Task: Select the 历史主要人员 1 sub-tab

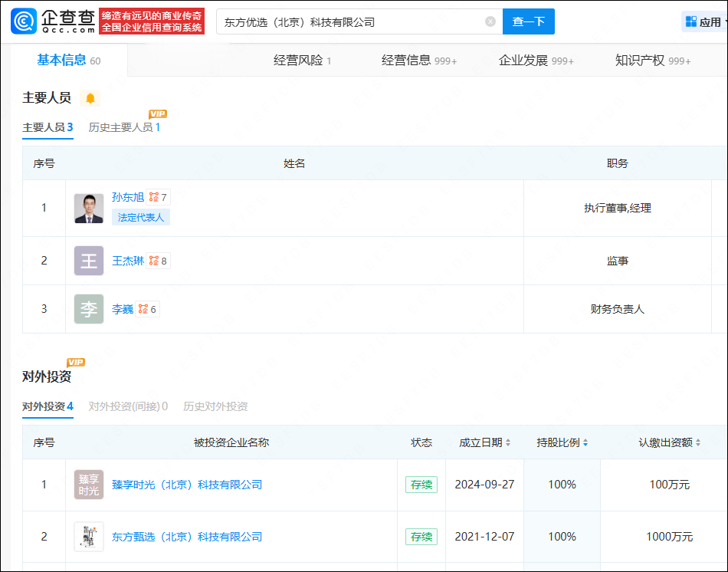Action: point(124,127)
